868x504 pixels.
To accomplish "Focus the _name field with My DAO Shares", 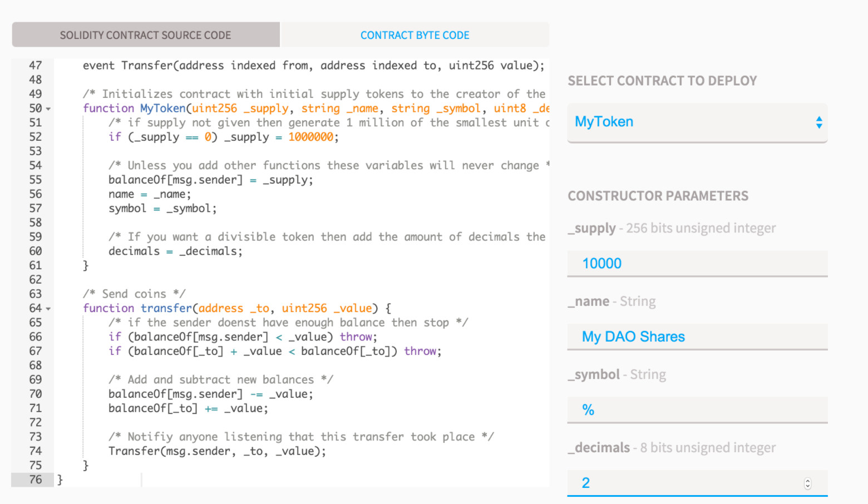I will [697, 337].
